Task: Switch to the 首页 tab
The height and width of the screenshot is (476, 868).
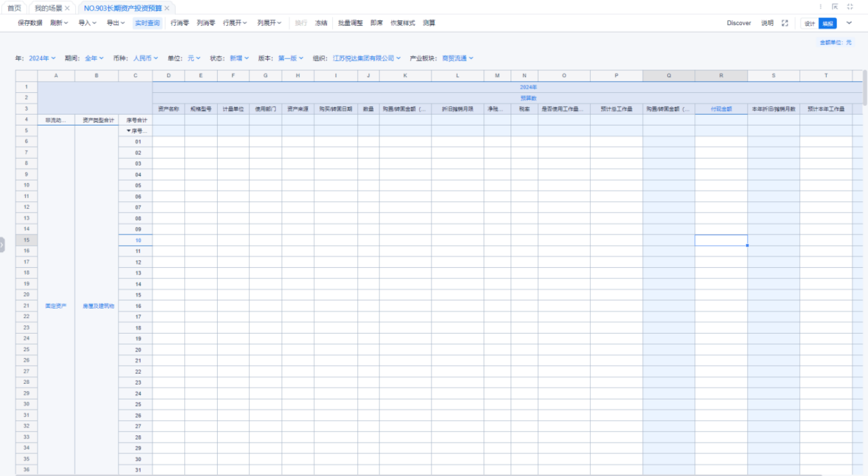Action: click(14, 8)
